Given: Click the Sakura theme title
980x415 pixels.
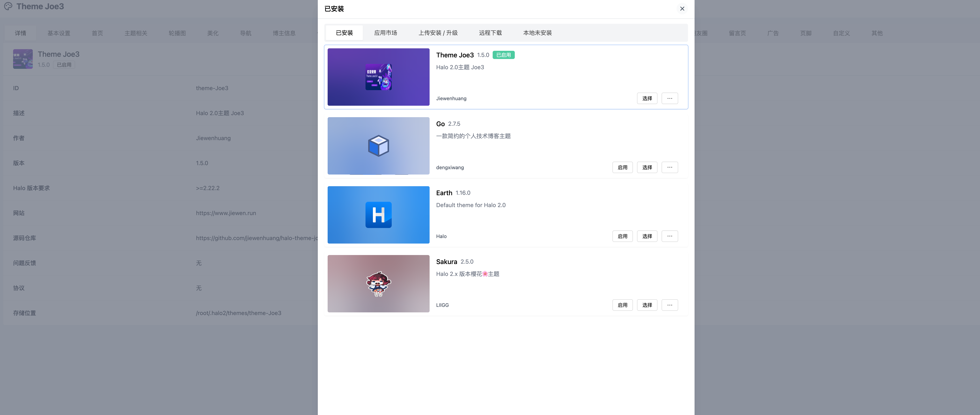Looking at the screenshot, I should click(447, 262).
